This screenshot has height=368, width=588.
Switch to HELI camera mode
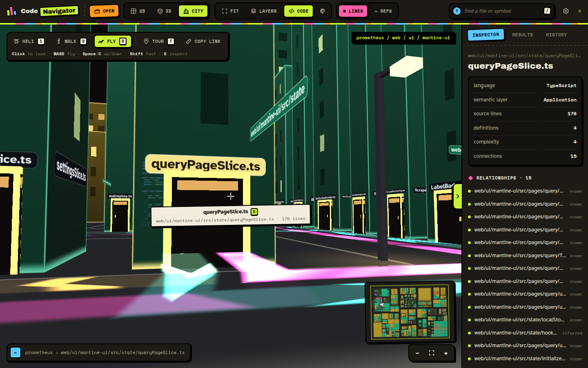click(29, 41)
